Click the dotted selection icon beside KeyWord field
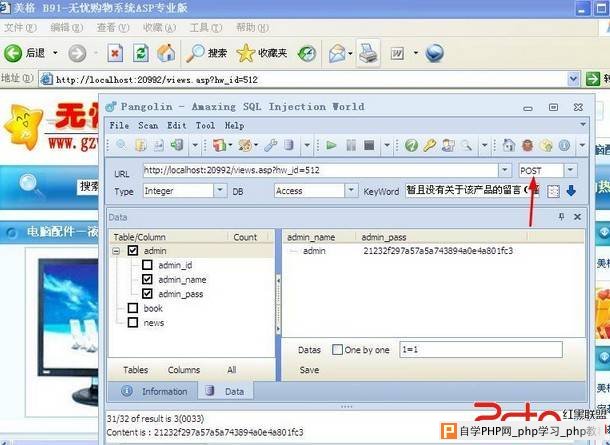The height and width of the screenshot is (445, 610). tap(553, 191)
